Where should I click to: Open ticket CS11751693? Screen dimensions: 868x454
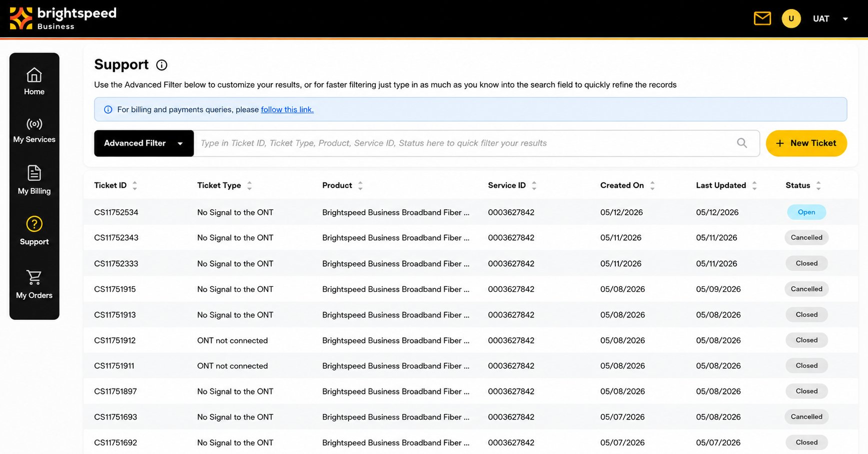116,417
